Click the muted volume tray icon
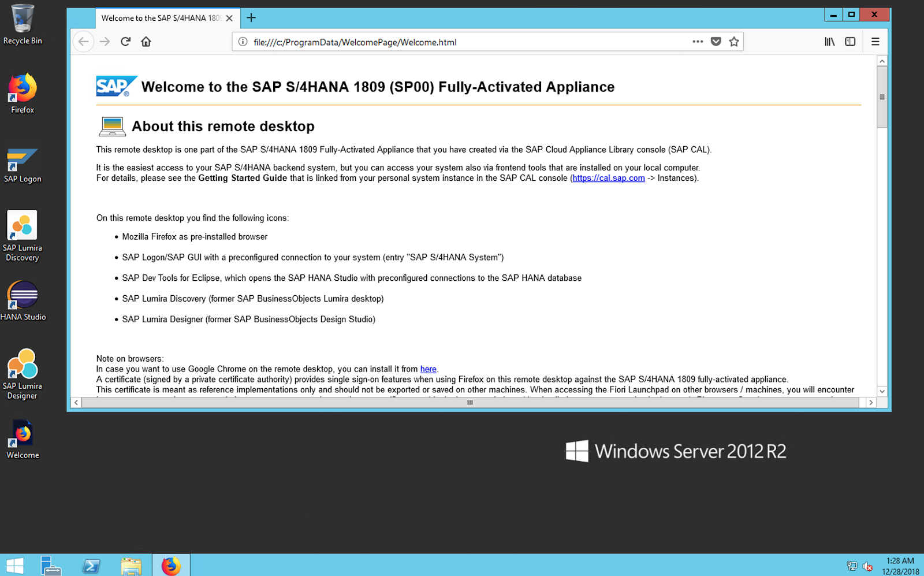 point(867,566)
